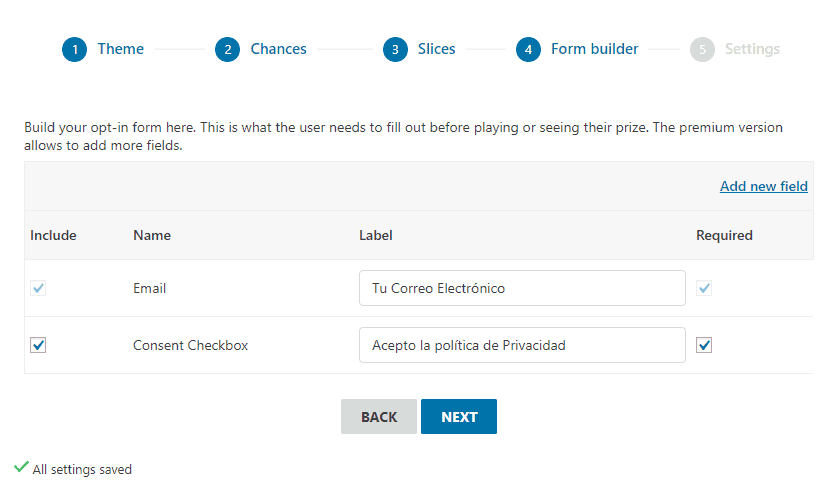Click the step 3 circle icon
Viewport: 840px width, 490px height.
point(395,49)
